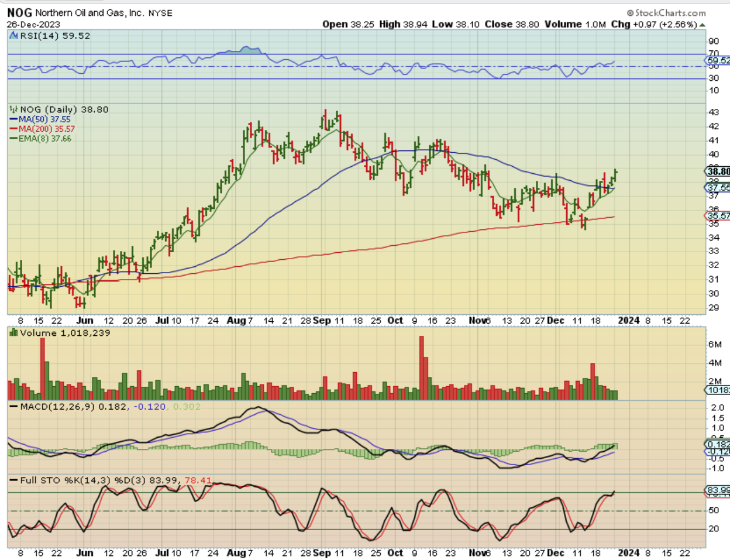
Task: Click the tallest red volume bar in October
Action: pos(421,367)
